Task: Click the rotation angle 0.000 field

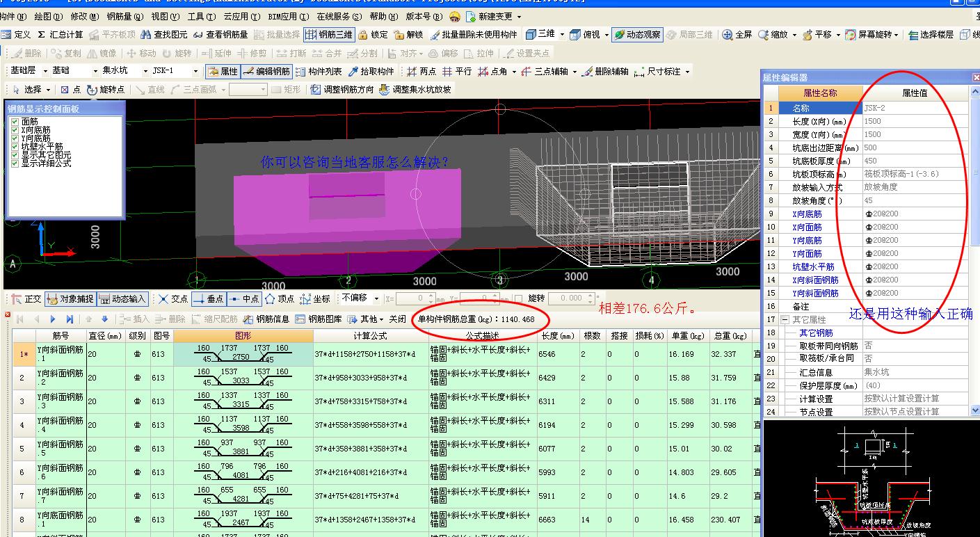Action: 570,298
